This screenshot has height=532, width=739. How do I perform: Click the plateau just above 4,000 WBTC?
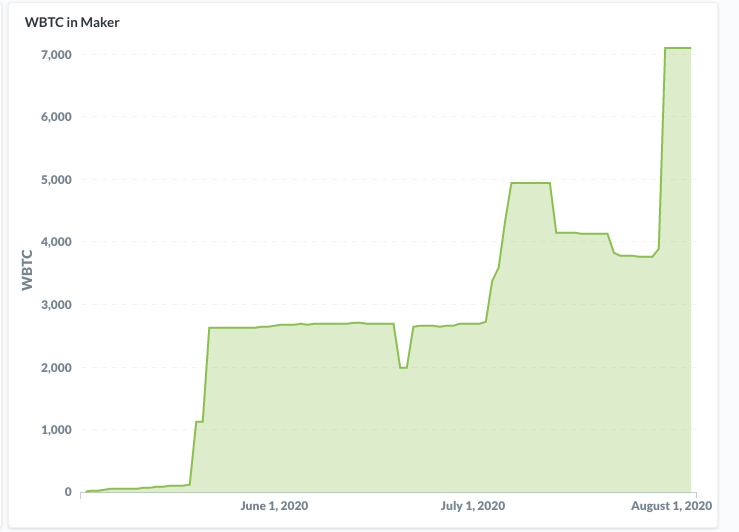(x=582, y=233)
